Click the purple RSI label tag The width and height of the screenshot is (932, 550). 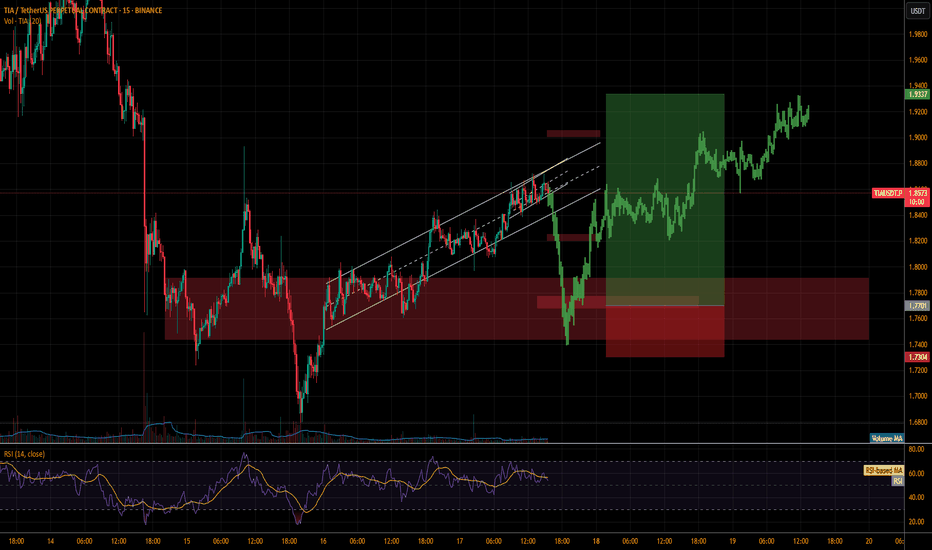[897, 481]
